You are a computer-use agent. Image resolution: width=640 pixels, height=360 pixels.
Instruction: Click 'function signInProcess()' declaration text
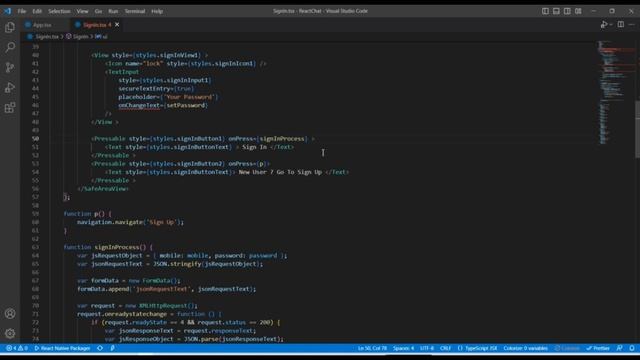point(108,247)
